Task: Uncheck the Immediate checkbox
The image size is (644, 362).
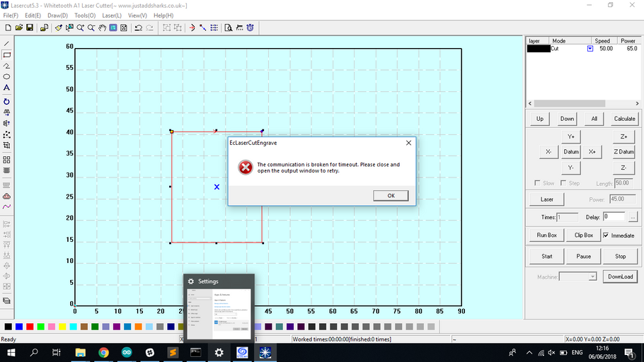Action: coord(606,235)
